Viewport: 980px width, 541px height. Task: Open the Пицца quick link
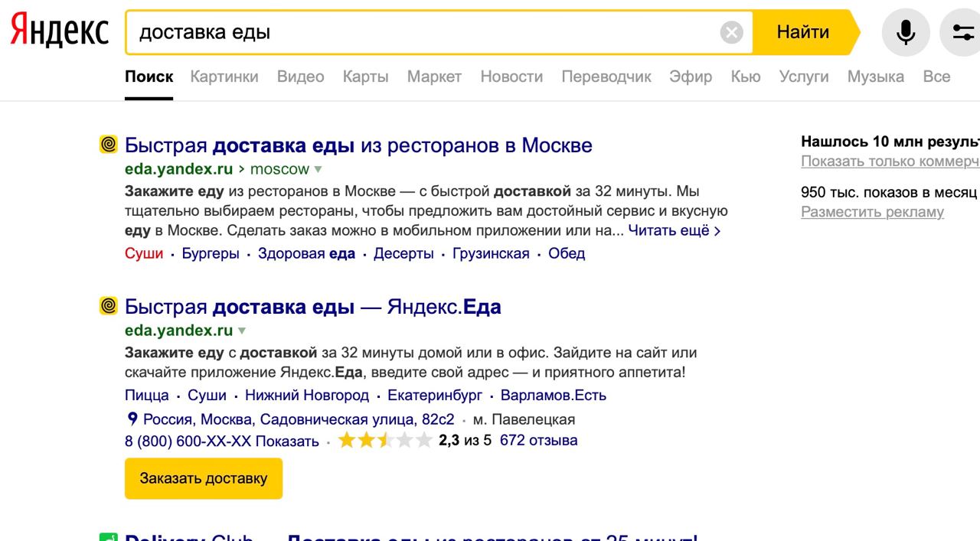click(147, 396)
